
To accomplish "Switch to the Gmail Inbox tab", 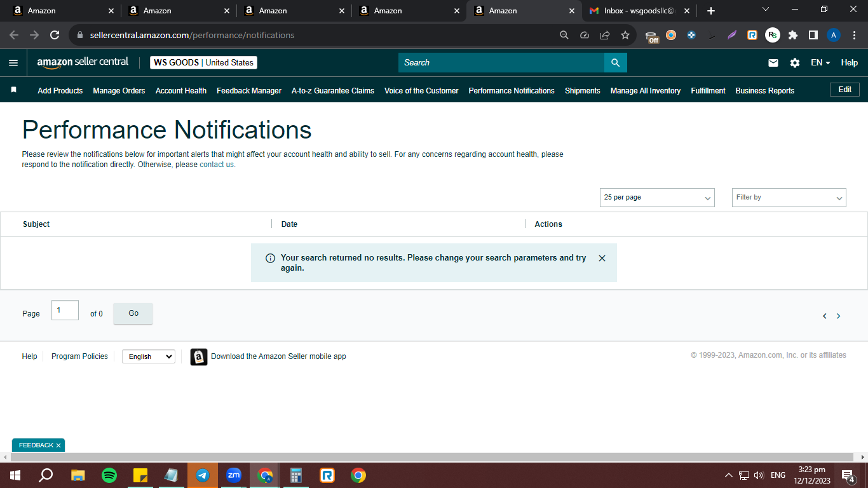I will tap(639, 11).
